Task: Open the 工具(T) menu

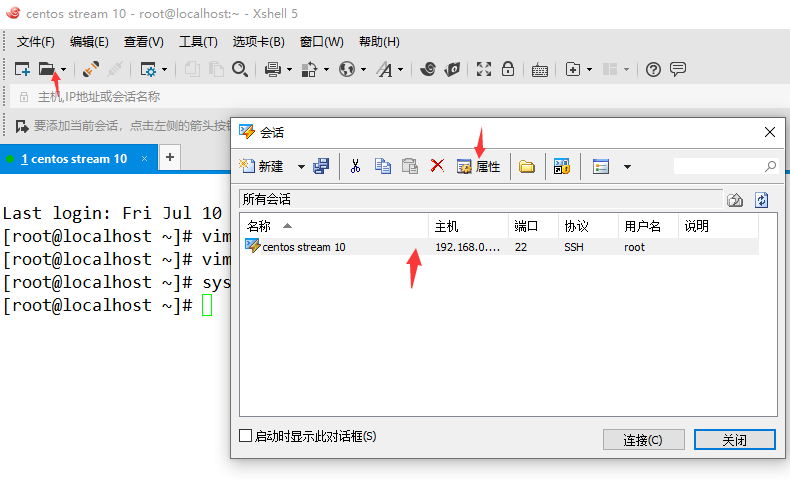Action: point(198,42)
